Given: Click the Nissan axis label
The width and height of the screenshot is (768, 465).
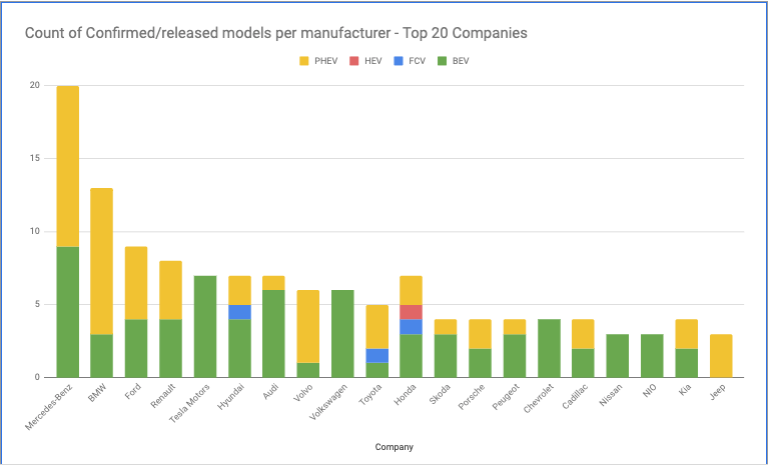Looking at the screenshot, I should click(611, 394).
